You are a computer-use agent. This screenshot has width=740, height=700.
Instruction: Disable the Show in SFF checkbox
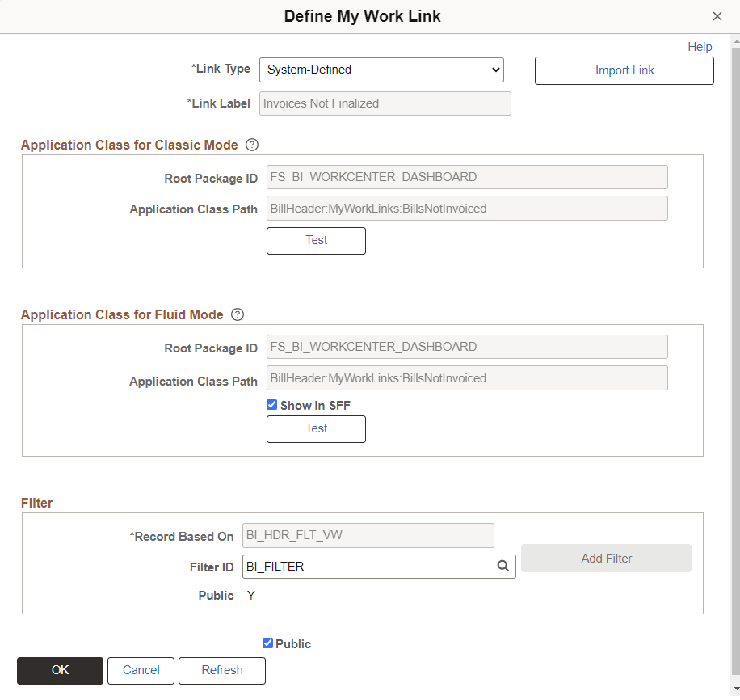(x=272, y=405)
